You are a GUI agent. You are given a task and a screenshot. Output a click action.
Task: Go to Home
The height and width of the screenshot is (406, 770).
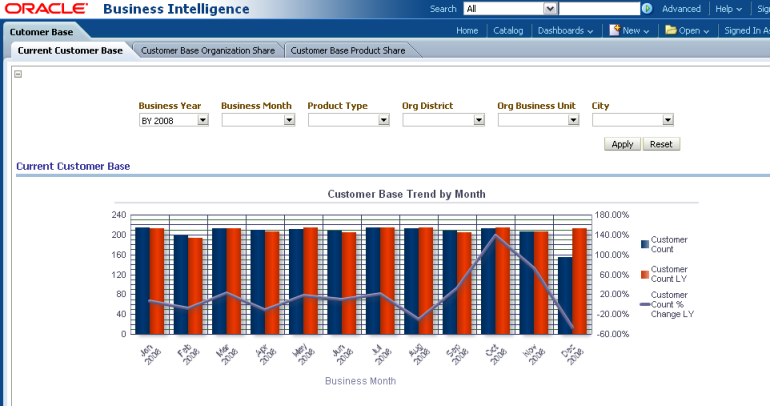[467, 30]
